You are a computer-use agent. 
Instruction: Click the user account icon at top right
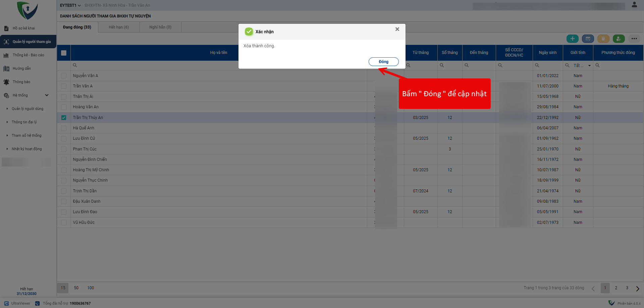[x=634, y=5]
